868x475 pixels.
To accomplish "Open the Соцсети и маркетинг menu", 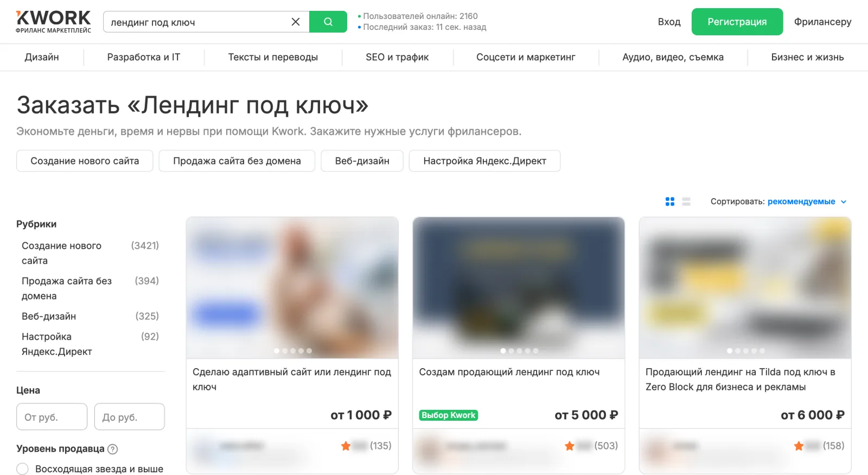I will coord(526,57).
